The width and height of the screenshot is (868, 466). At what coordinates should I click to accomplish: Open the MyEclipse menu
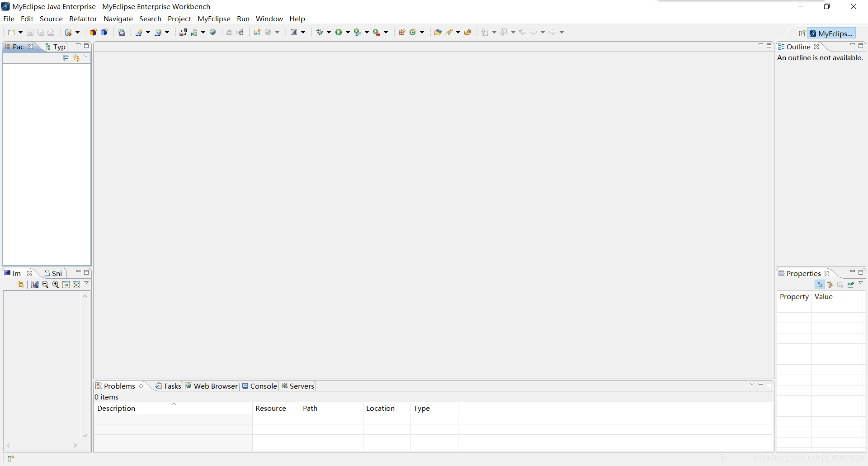tap(214, 19)
